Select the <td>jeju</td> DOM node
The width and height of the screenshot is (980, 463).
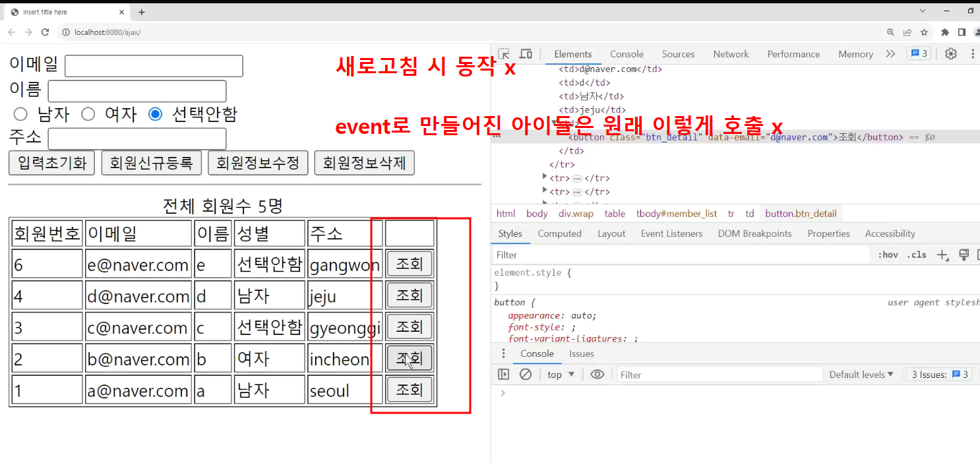click(x=592, y=110)
